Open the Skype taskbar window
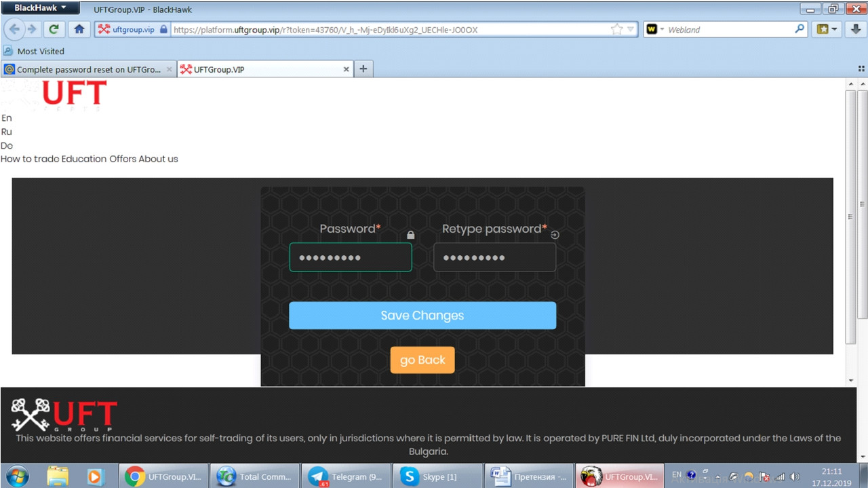868x488 pixels. pos(438,476)
